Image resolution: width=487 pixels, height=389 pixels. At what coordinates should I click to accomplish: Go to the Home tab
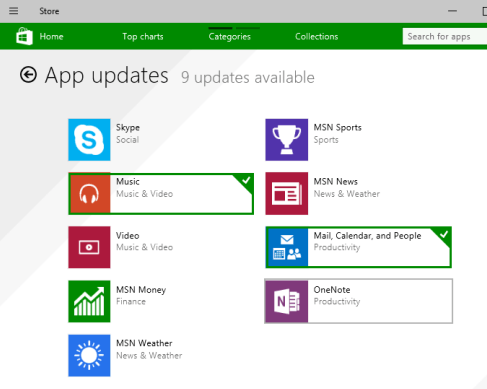pyautogui.click(x=51, y=36)
